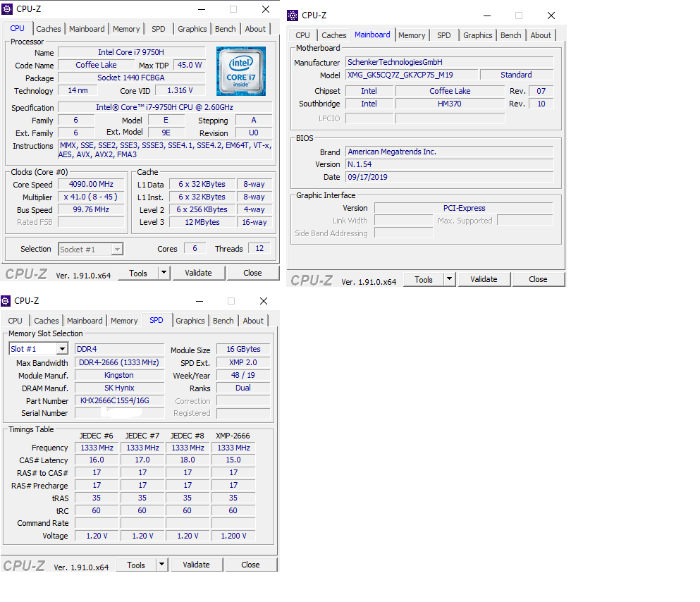Open Tools dropdown arrow in Mainboard window
Screen dimensions: 700x602
coord(449,279)
